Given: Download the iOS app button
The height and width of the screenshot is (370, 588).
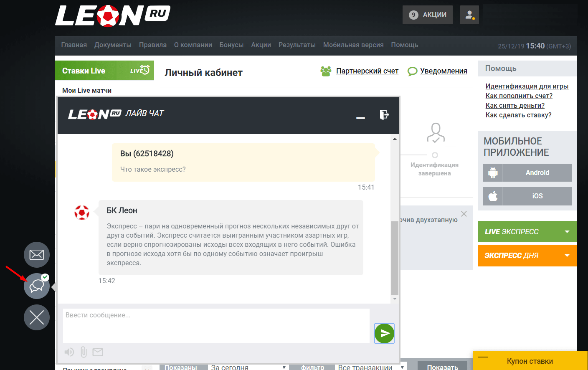Looking at the screenshot, I should (527, 196).
